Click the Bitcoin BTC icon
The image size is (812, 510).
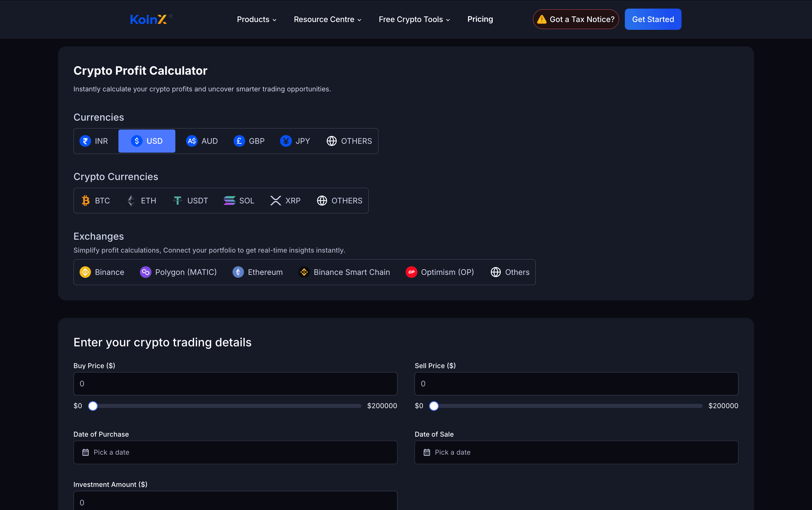point(86,201)
